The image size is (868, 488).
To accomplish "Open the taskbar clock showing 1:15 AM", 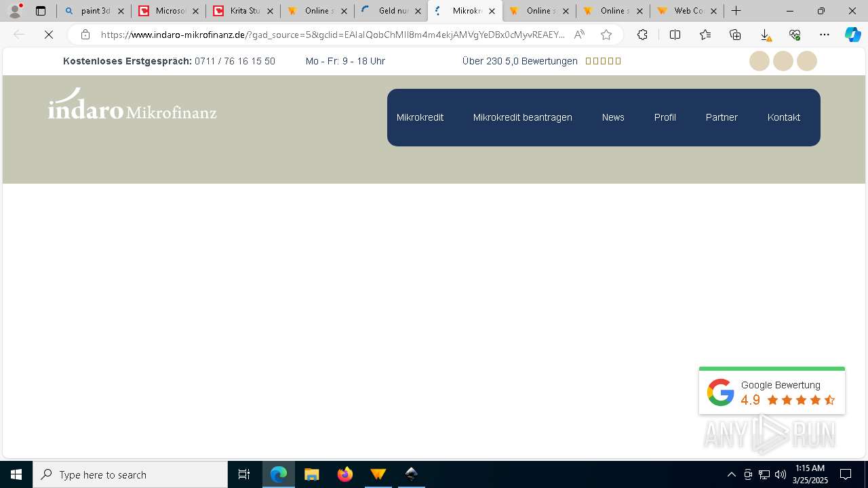I will coord(810,474).
